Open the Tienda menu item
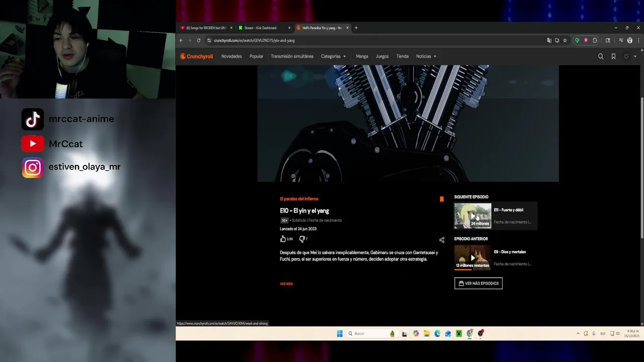This screenshot has height=362, width=644. (x=403, y=56)
